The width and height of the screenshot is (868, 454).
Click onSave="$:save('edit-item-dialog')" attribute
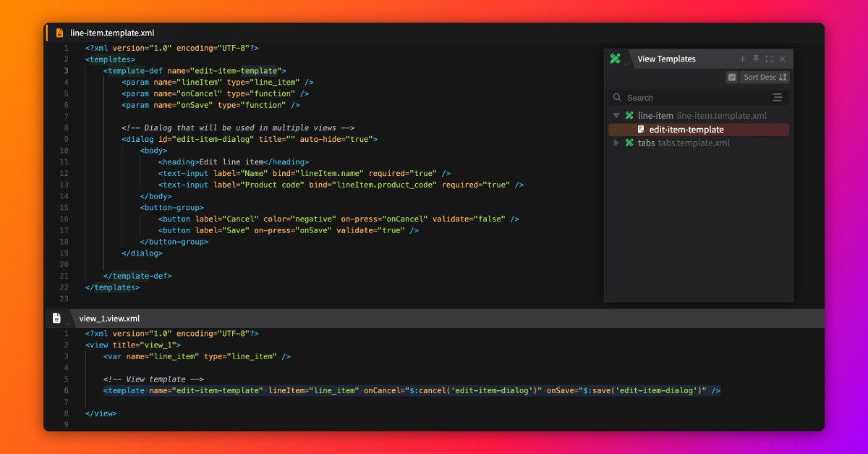[x=626, y=391]
